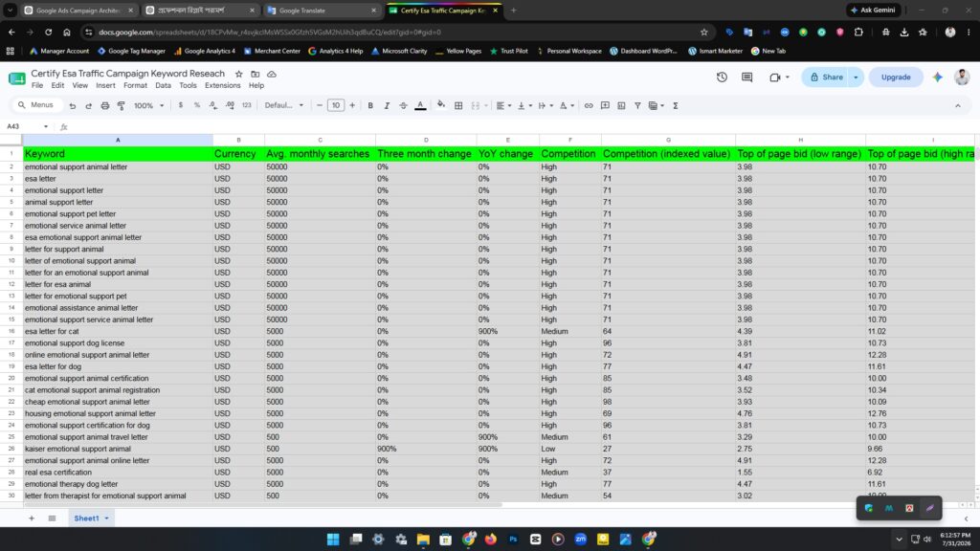Star the spreadsheet document
This screenshot has width=980, height=551.
(238, 74)
